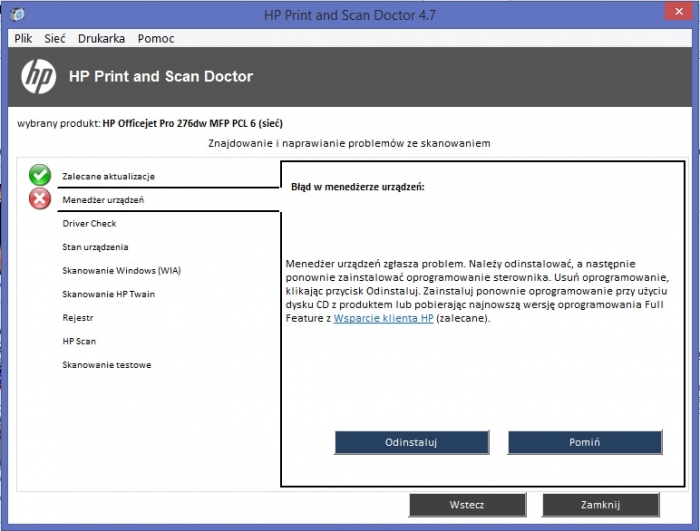Image resolution: width=700 pixels, height=531 pixels.
Task: Select the Driver Check step
Action: tap(89, 223)
